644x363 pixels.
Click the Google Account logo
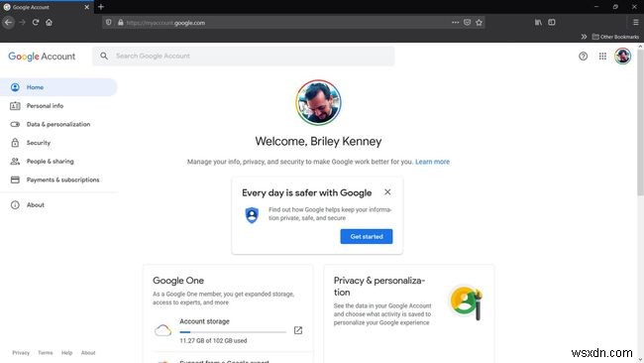(42, 57)
